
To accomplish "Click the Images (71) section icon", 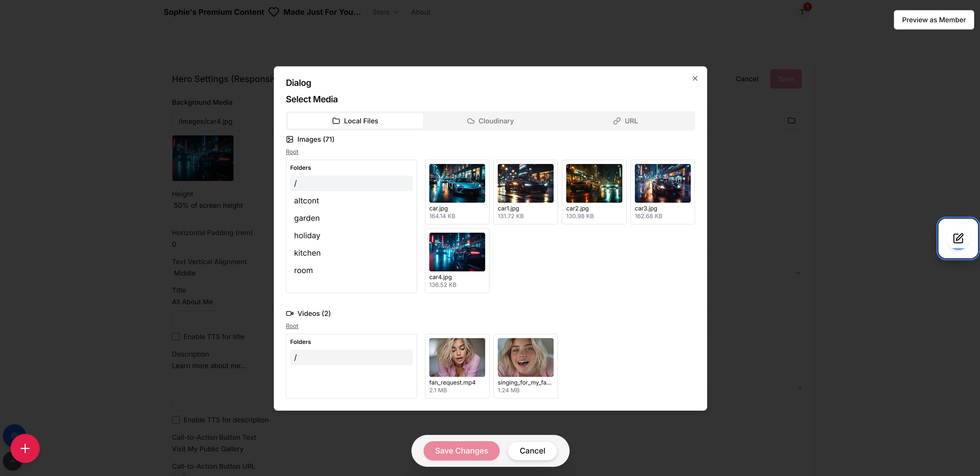I will click(x=290, y=140).
